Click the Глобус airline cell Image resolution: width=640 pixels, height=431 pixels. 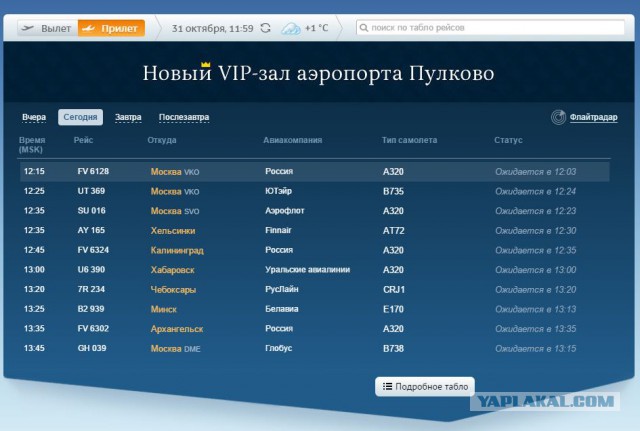pos(279,348)
